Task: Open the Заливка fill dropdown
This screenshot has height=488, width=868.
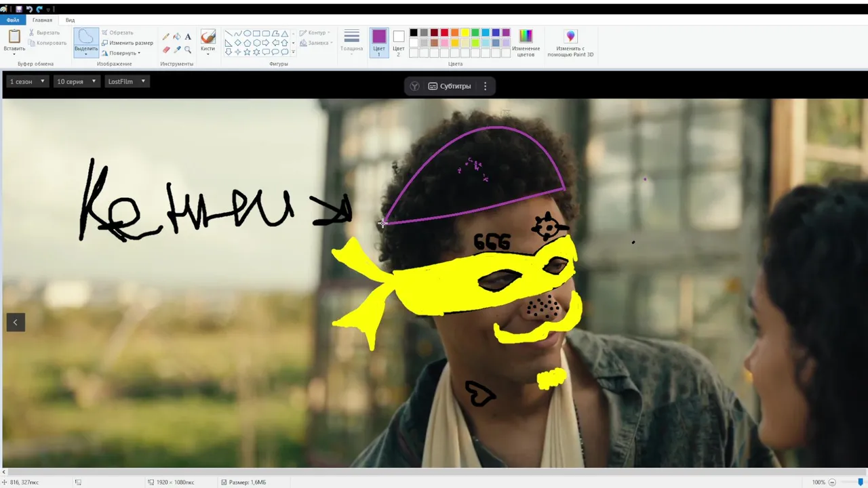Action: pyautogui.click(x=317, y=43)
